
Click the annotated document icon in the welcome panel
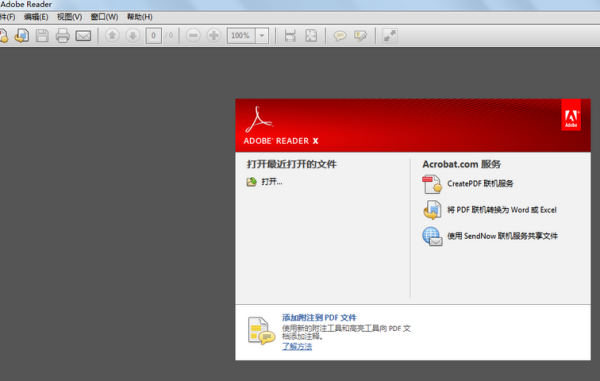pyautogui.click(x=261, y=331)
